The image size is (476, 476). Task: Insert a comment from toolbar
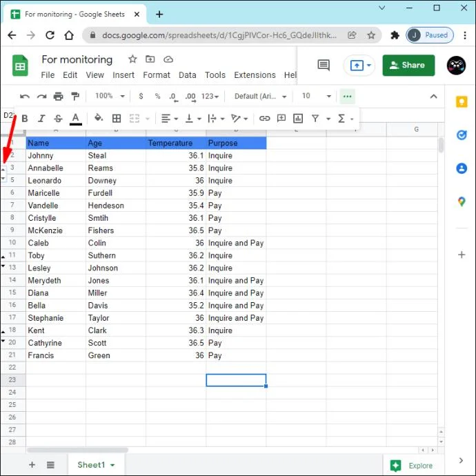[x=281, y=119]
